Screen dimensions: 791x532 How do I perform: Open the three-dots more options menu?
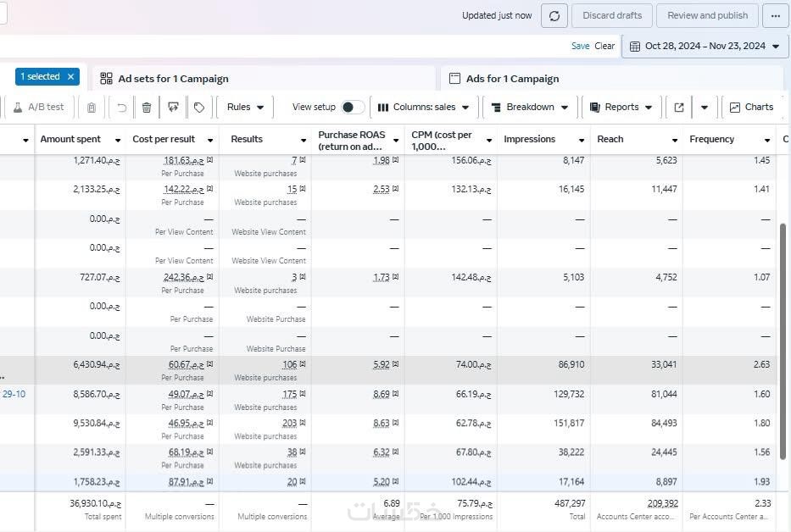pos(776,15)
